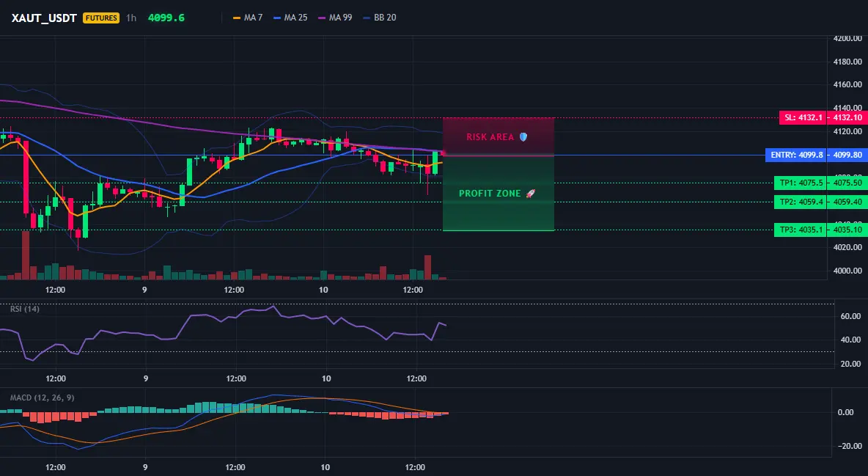Click the tallest red volume bar at left
This screenshot has width=868, height=476.
26,255
